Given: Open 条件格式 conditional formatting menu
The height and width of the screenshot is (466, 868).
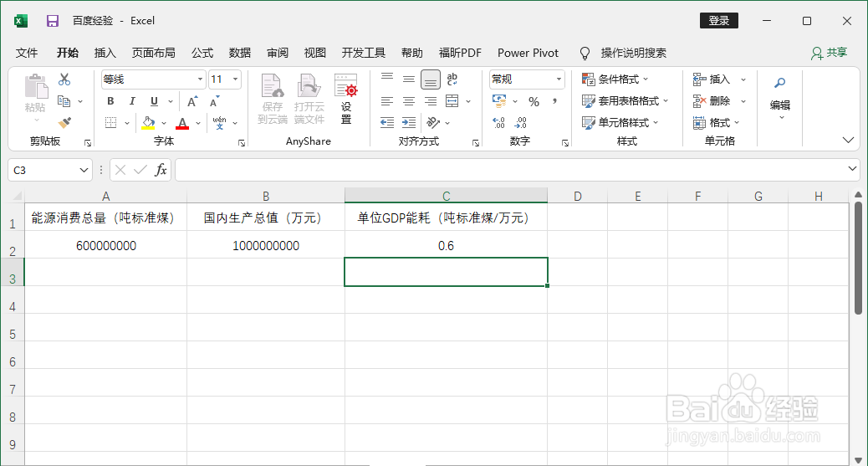Looking at the screenshot, I should click(x=615, y=79).
